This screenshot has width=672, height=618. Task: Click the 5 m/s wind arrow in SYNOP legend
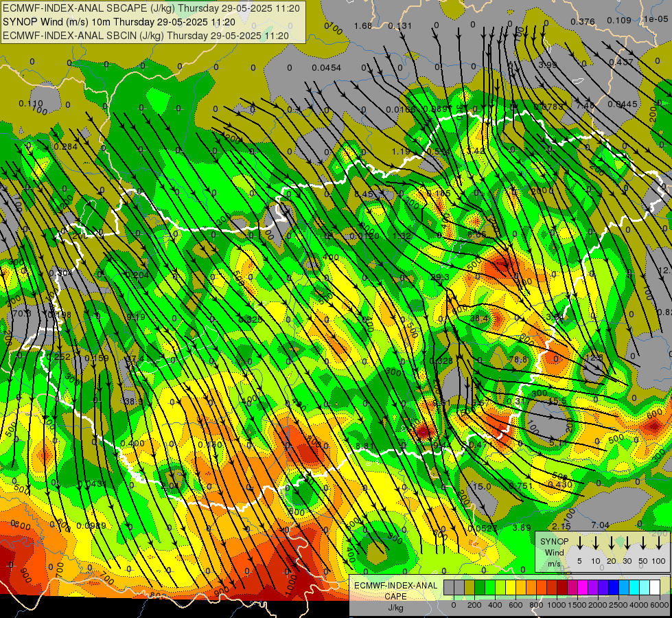579,542
